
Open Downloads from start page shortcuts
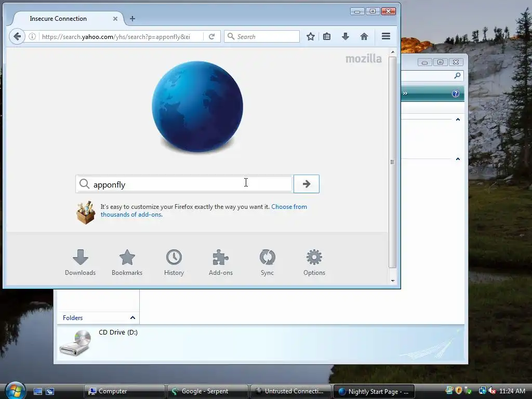(x=81, y=262)
